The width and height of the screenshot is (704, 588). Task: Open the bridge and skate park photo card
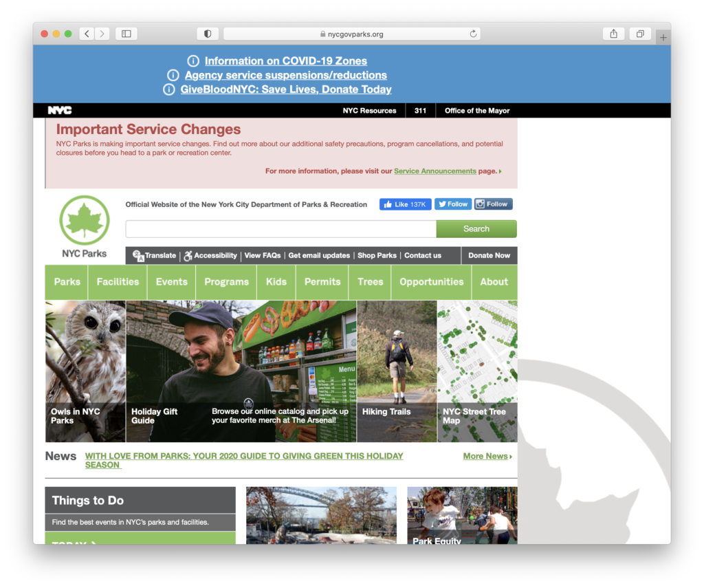(x=322, y=515)
